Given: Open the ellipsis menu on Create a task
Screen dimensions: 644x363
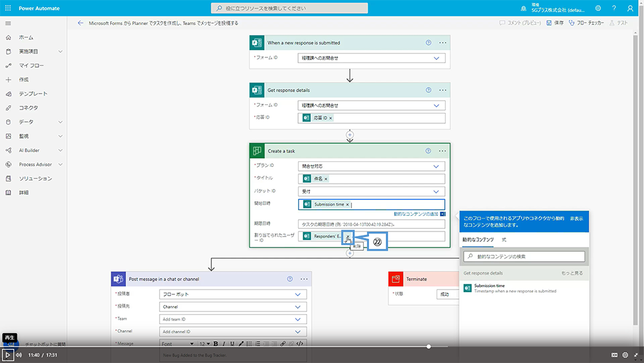Looking at the screenshot, I should (x=442, y=151).
